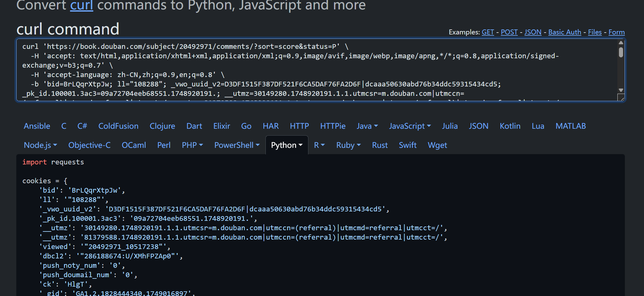Select the Elixir tab

(x=222, y=126)
